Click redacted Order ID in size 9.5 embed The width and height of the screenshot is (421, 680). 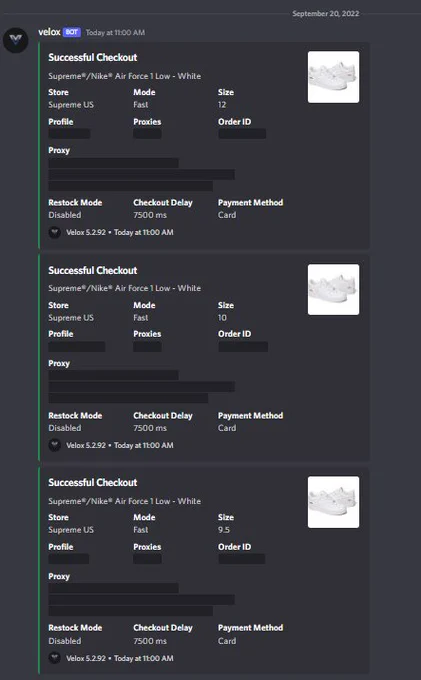click(242, 559)
